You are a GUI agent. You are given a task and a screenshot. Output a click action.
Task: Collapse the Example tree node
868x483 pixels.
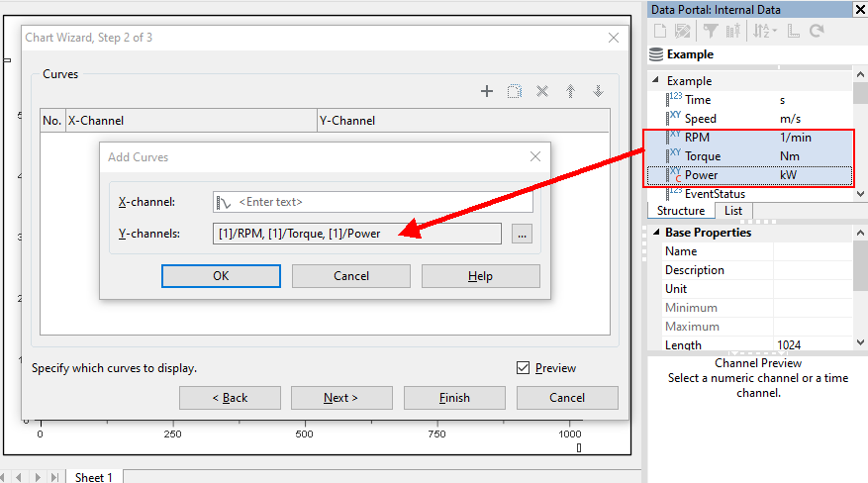pyautogui.click(x=656, y=81)
